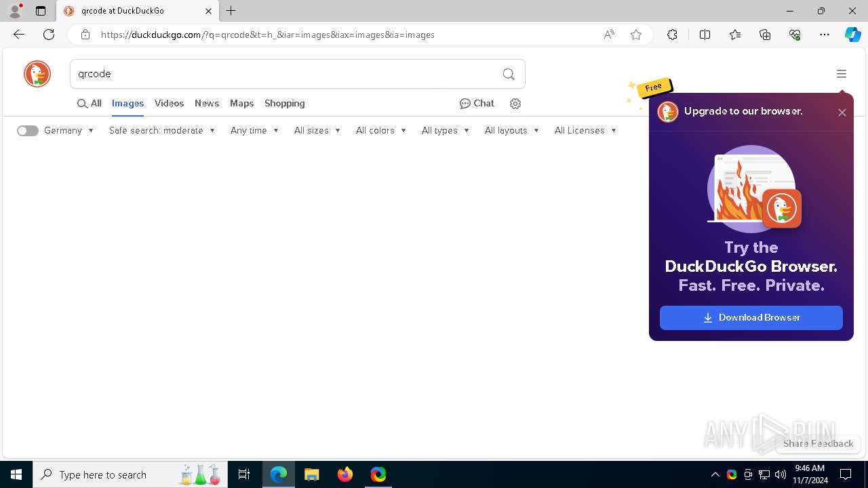
Task: Launch Firefox from taskbar
Action: coord(345,474)
